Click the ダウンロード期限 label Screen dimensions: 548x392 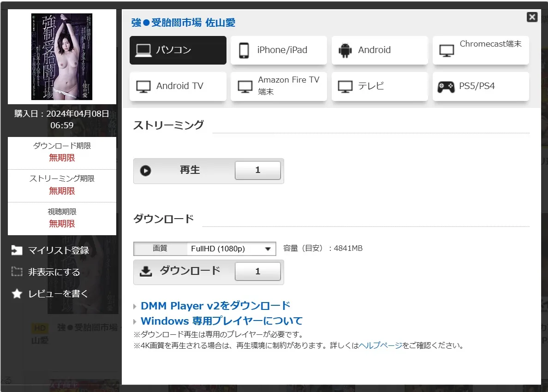coord(62,146)
